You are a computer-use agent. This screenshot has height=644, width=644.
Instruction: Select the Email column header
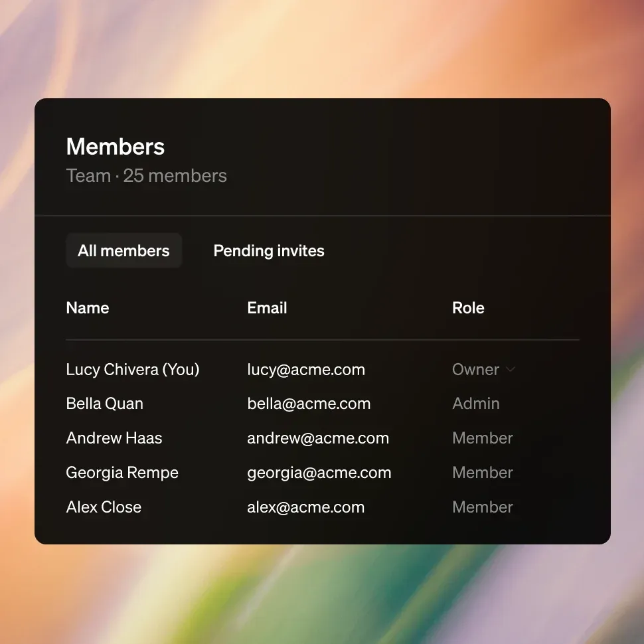click(x=267, y=307)
